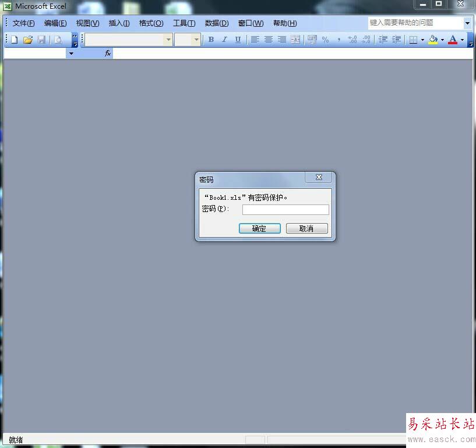Screen dimensions: 476x448
Task: Click Increase Indent icon
Action: point(396,40)
